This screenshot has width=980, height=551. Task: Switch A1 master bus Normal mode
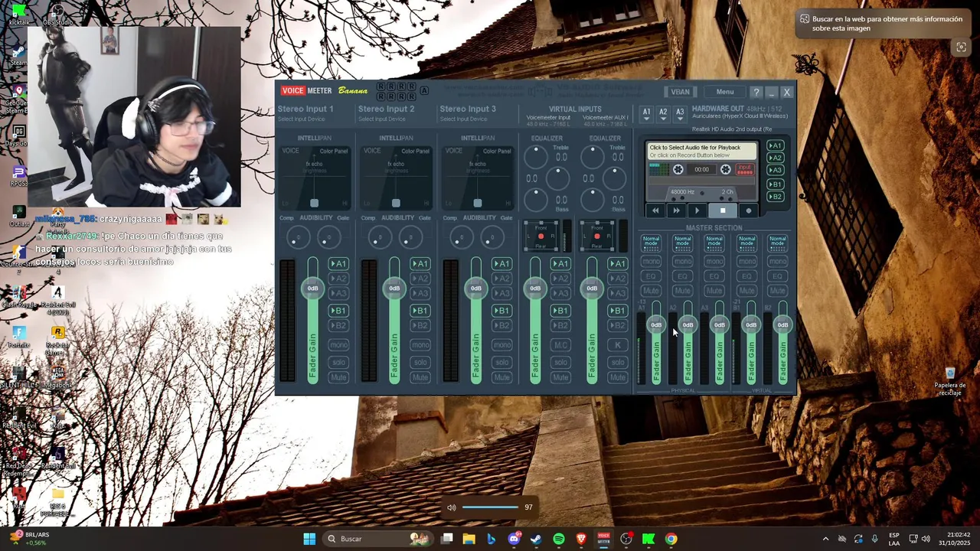coord(651,243)
